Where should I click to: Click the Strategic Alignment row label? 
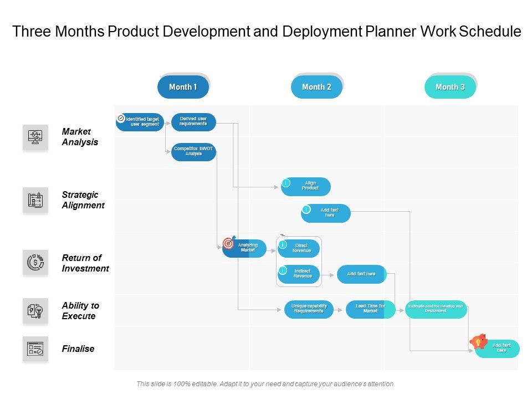[x=83, y=200]
